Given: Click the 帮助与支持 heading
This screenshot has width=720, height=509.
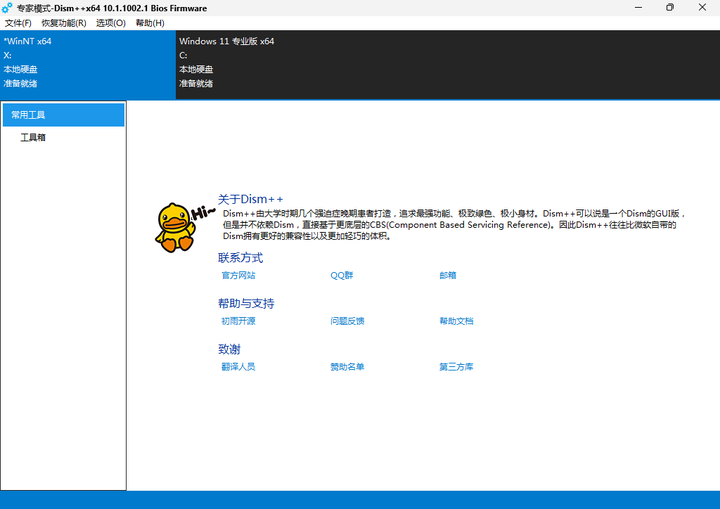Looking at the screenshot, I should [246, 303].
